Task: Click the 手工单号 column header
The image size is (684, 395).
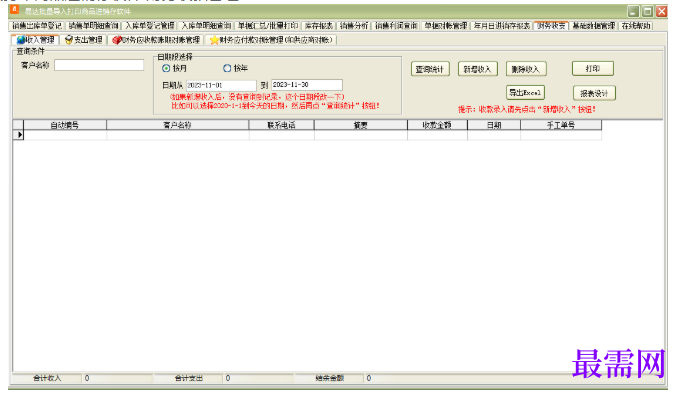Action: click(x=561, y=125)
